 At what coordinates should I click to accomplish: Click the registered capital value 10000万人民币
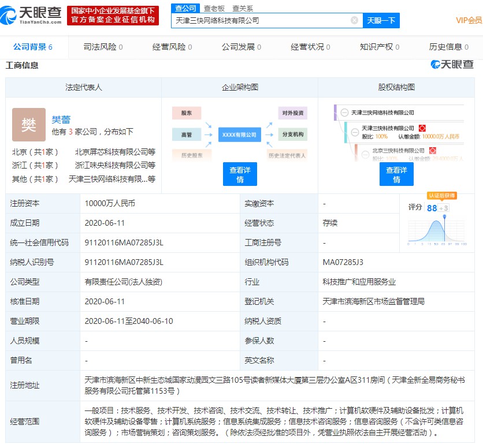[110, 204]
